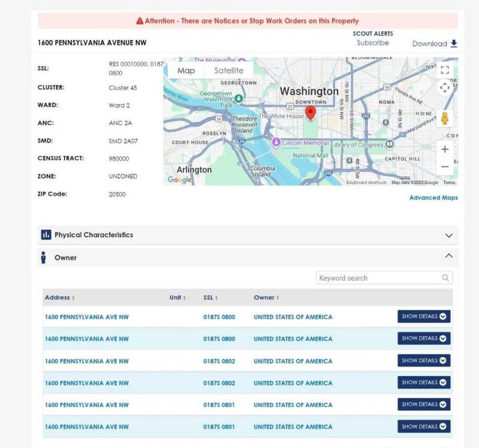Click the Download arrow icon
The width and height of the screenshot is (479, 448).
coord(454,44)
